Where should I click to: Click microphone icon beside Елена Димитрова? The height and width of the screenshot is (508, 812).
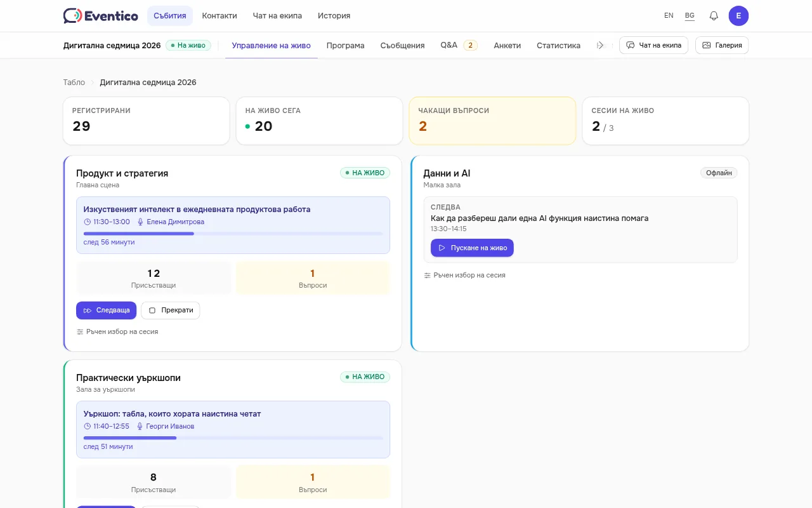pos(141,222)
